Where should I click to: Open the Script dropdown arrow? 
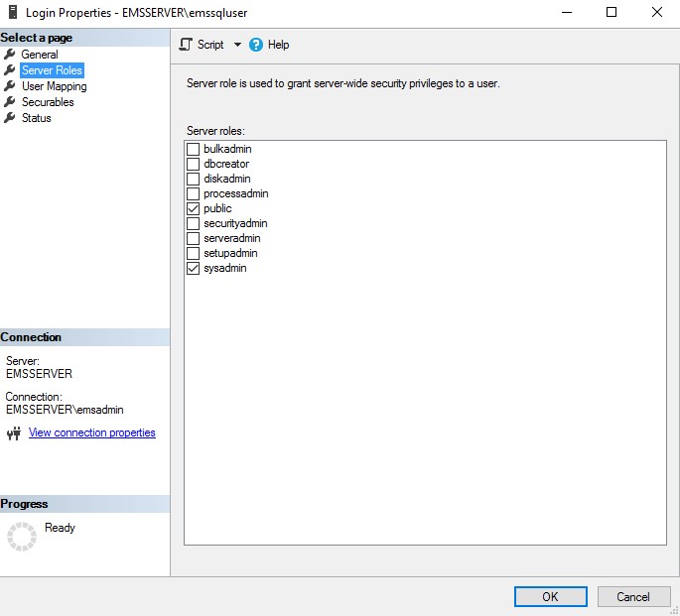coord(237,45)
